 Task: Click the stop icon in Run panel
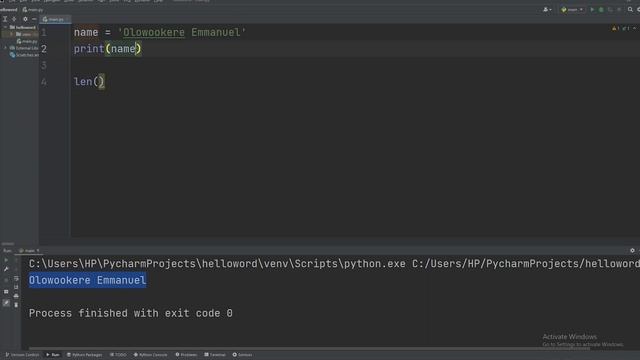(x=6, y=280)
